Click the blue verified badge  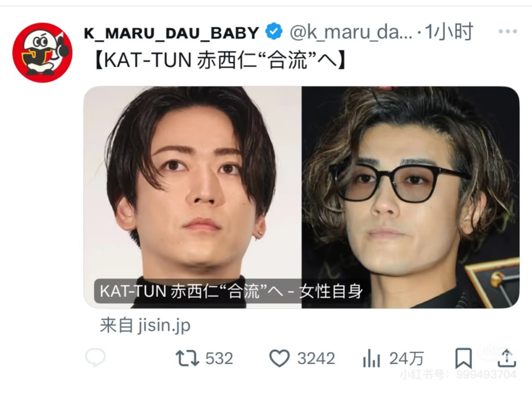coord(274,32)
